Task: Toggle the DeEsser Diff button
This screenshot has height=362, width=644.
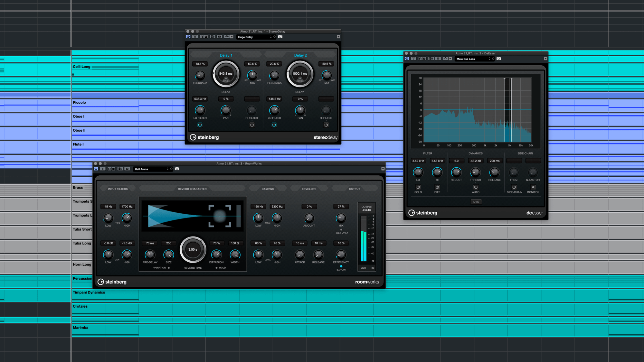Action: pyautogui.click(x=437, y=187)
